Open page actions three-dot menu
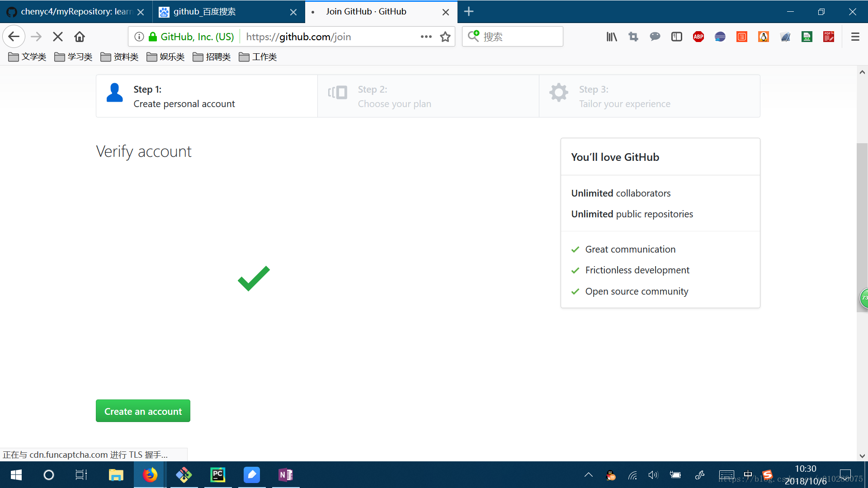 point(426,37)
